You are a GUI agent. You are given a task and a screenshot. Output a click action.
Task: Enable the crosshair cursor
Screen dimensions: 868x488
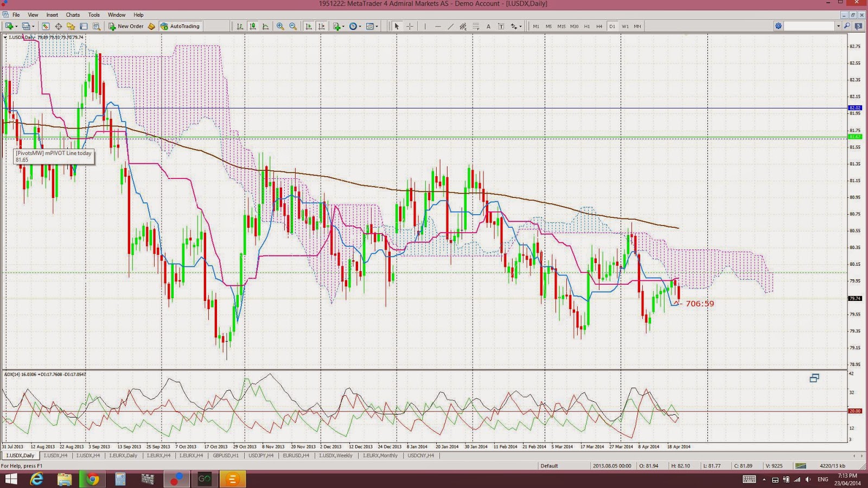click(410, 26)
